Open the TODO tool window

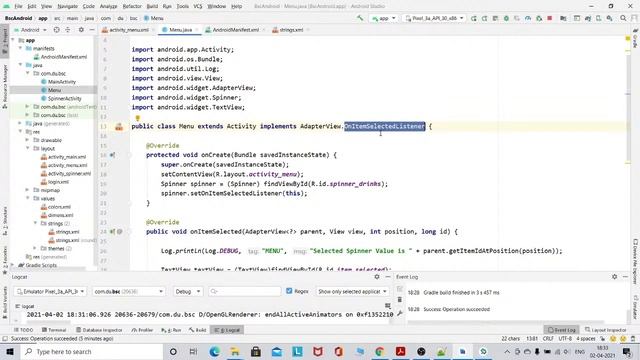click(x=23, y=330)
